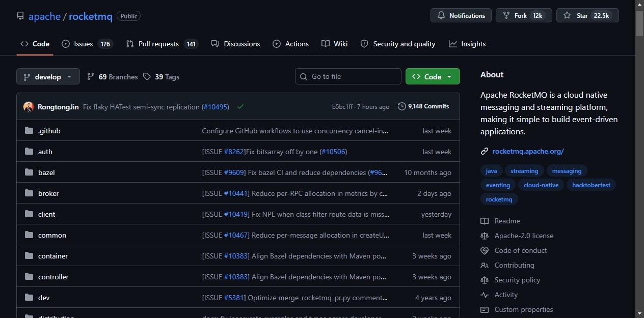Click the client folder icon

coord(29,214)
